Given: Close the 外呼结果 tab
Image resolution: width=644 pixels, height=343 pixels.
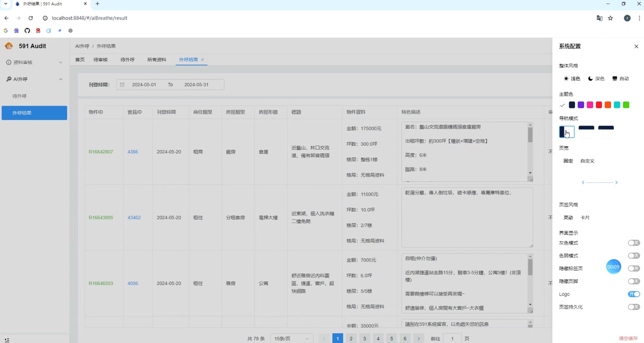Looking at the screenshot, I should click(202, 60).
